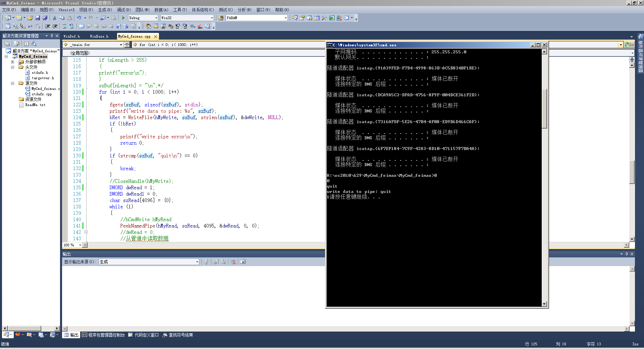Click the Go button at top right
This screenshot has height=349, width=644.
coord(629,45)
